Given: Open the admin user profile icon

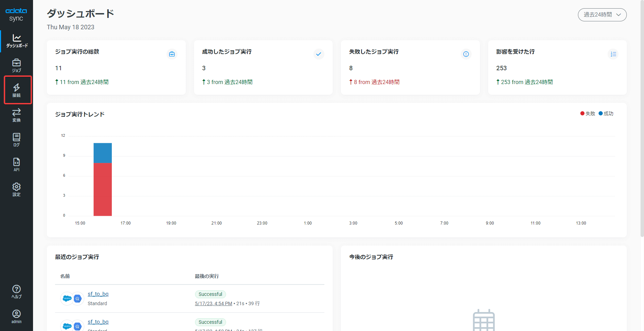Looking at the screenshot, I should (x=17, y=317).
